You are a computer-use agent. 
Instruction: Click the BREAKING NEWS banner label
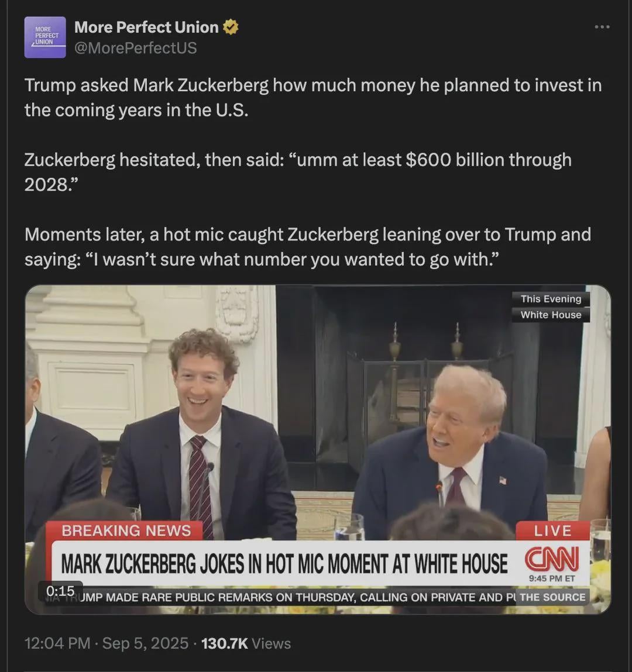coord(126,530)
